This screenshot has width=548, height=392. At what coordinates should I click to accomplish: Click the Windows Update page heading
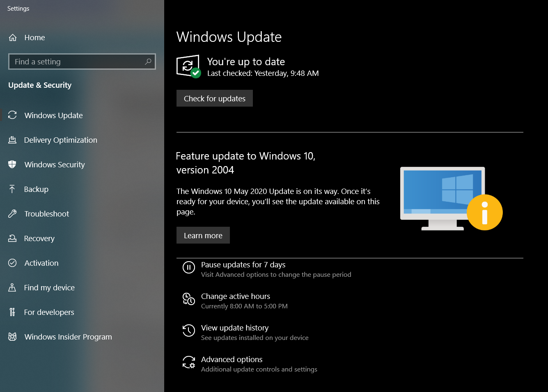(x=229, y=37)
